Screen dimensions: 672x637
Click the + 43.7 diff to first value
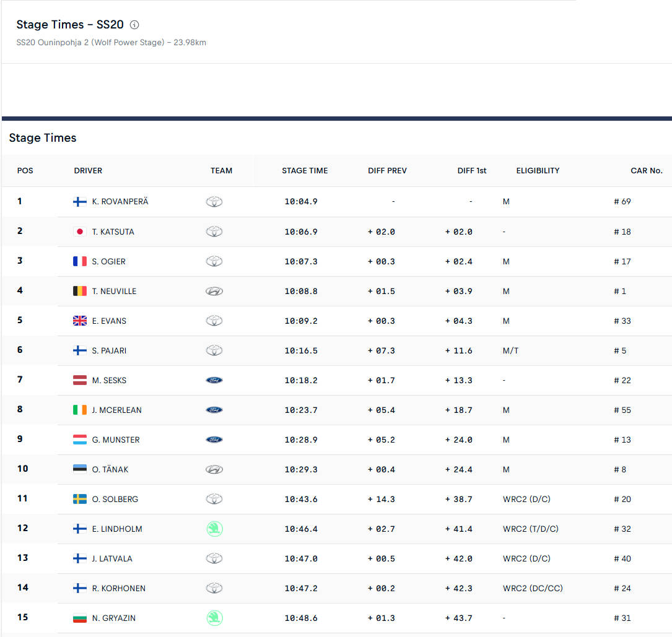[458, 618]
